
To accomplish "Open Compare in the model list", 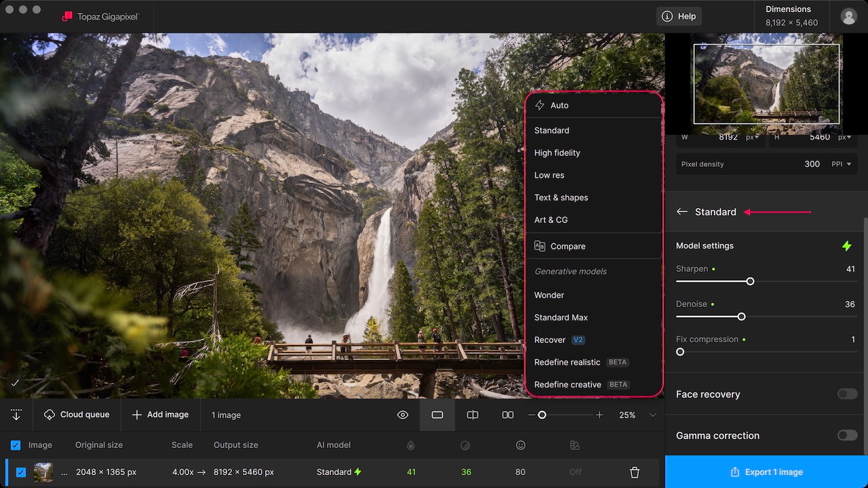I will [x=594, y=246].
